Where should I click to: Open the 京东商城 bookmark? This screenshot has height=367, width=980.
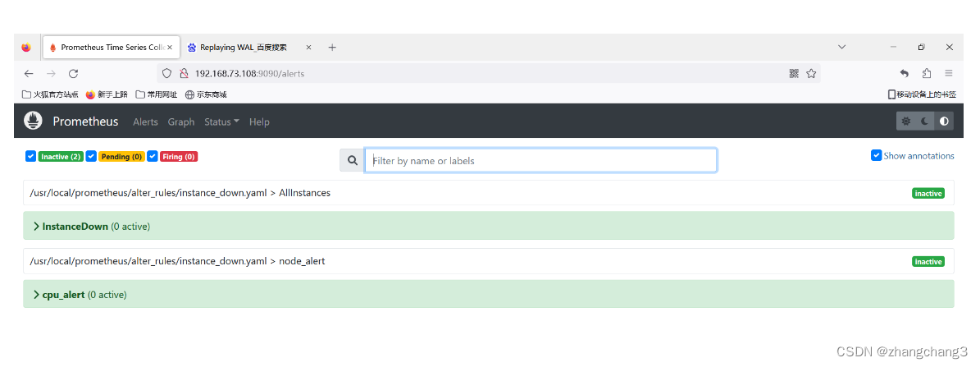pos(206,94)
